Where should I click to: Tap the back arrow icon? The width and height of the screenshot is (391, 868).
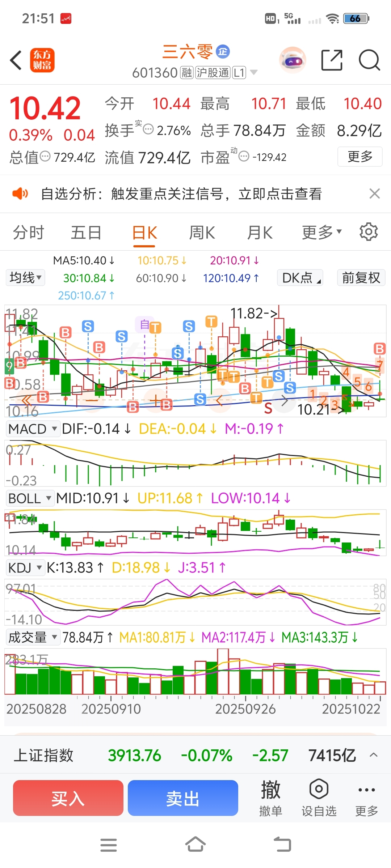pos(16,60)
